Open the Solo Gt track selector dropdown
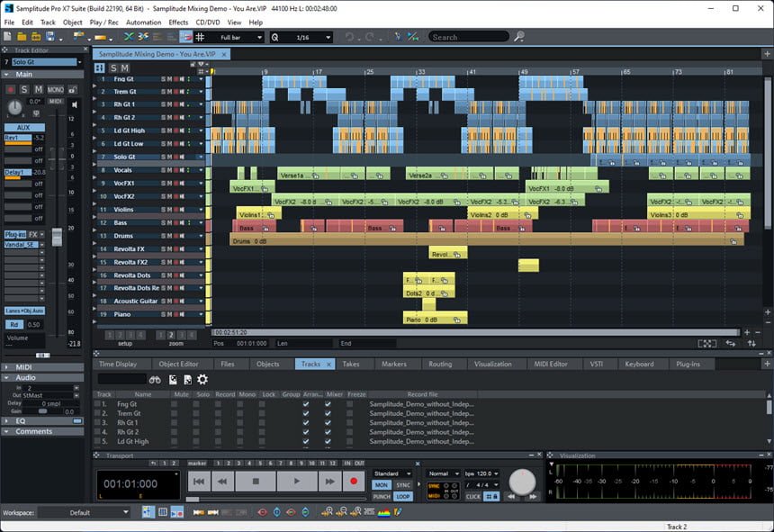774x532 pixels. pyautogui.click(x=79, y=62)
